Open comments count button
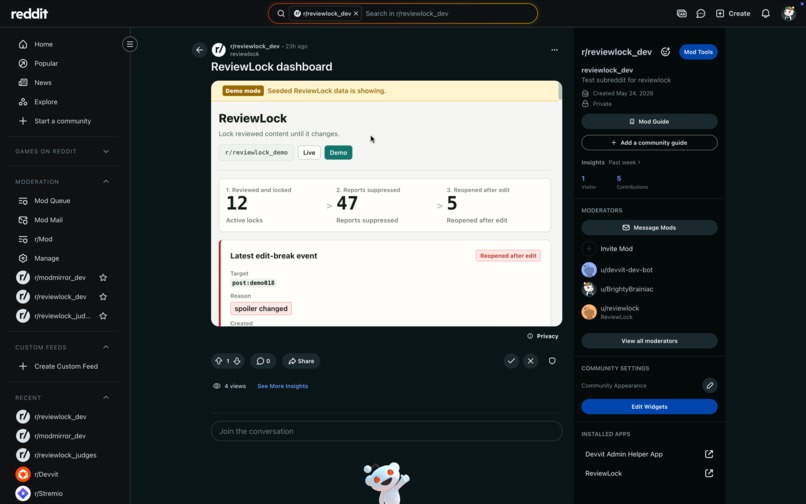The image size is (806, 504). [263, 361]
